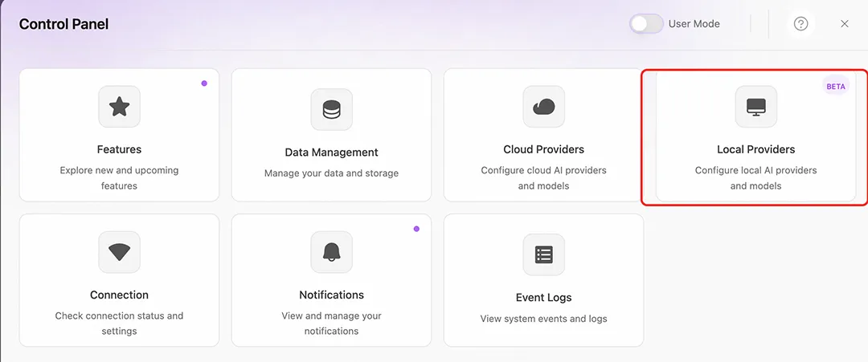
Task: Open help via question mark icon
Action: click(x=800, y=24)
